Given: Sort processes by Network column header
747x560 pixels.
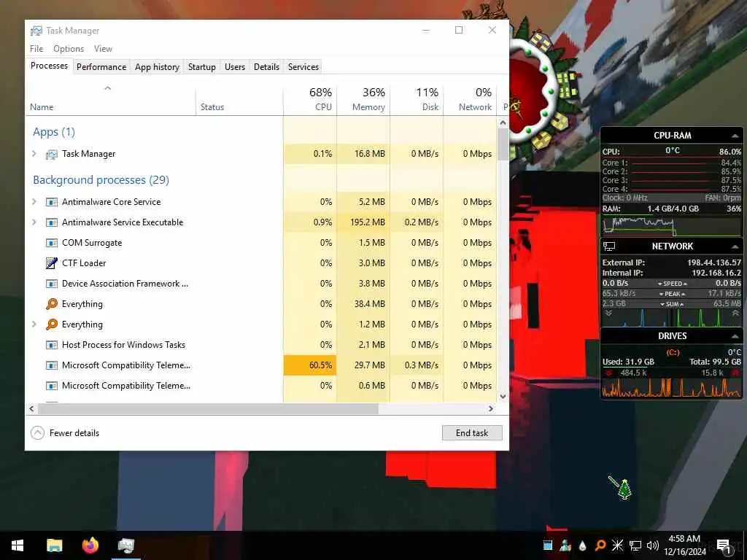Looking at the screenshot, I should 470,99.
